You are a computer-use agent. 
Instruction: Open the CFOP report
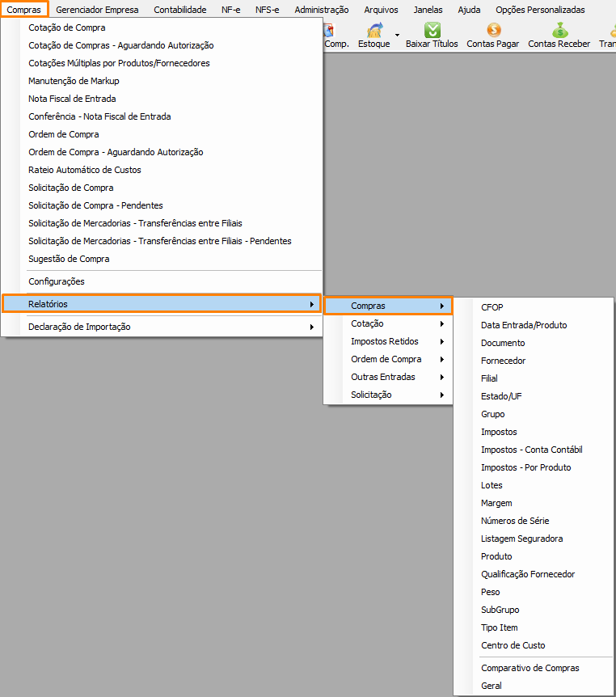[534, 307]
